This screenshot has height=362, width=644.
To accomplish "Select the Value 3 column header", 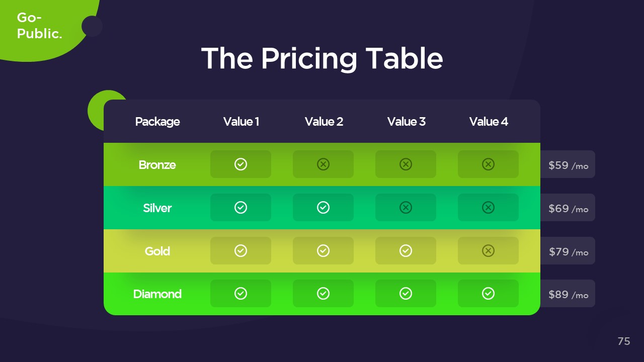I will pos(406,122).
